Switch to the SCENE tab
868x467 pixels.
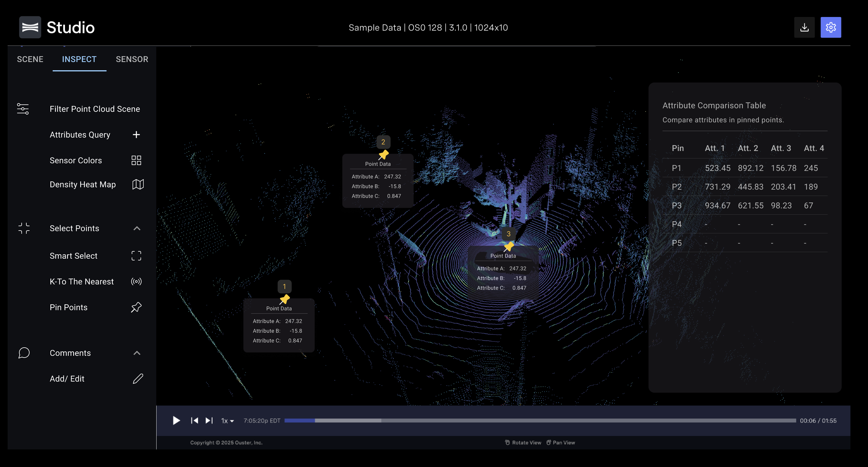pos(30,59)
